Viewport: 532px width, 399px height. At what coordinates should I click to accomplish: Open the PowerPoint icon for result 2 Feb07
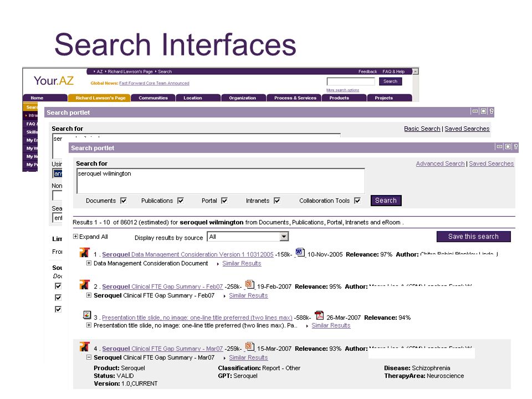click(x=250, y=284)
